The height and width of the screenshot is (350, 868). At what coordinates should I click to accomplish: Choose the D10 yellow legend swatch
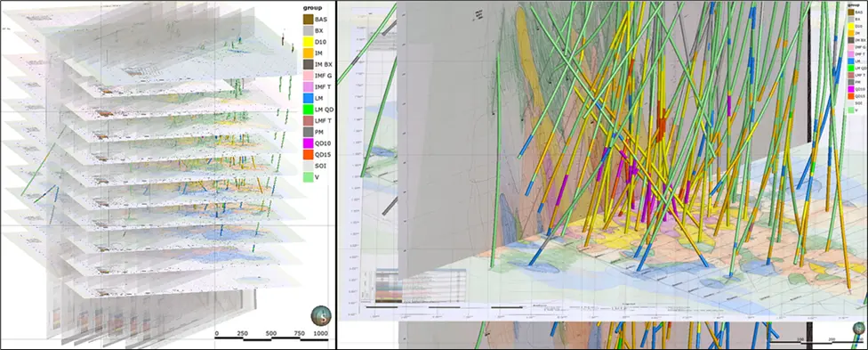point(309,43)
